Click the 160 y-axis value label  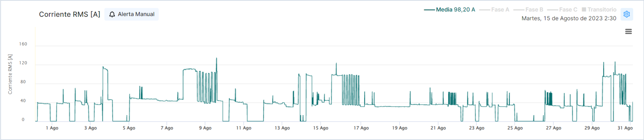click(23, 44)
